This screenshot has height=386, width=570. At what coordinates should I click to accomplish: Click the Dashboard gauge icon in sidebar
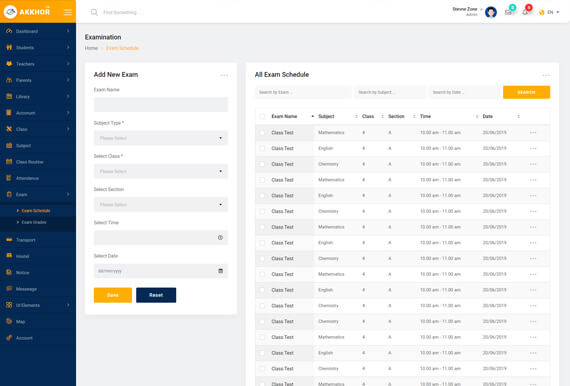point(9,31)
